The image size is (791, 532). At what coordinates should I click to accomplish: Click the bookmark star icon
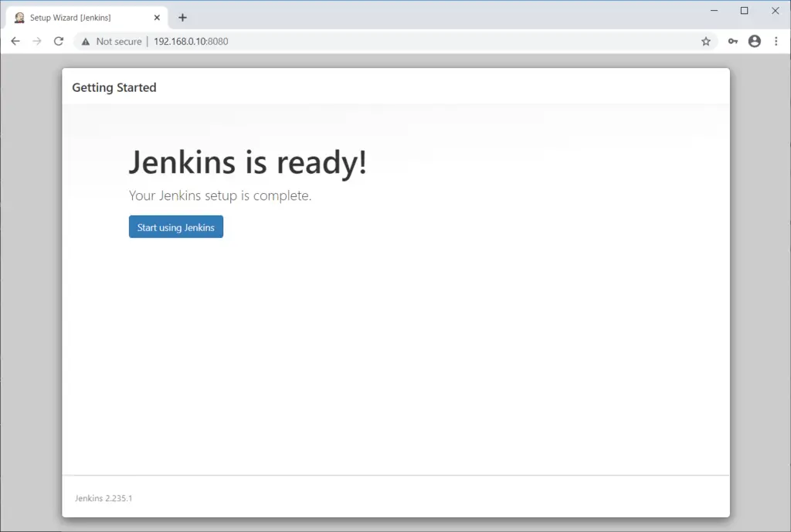coord(705,41)
